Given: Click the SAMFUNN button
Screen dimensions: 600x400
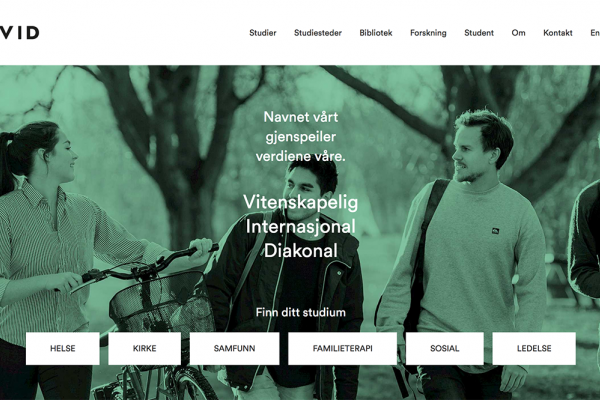Looking at the screenshot, I should pyautogui.click(x=234, y=348).
